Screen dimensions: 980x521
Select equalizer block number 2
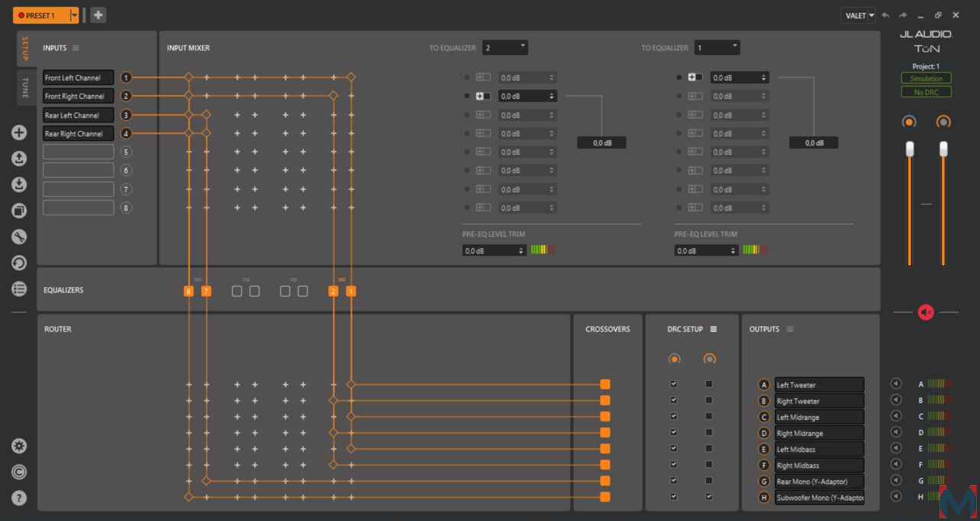point(333,291)
